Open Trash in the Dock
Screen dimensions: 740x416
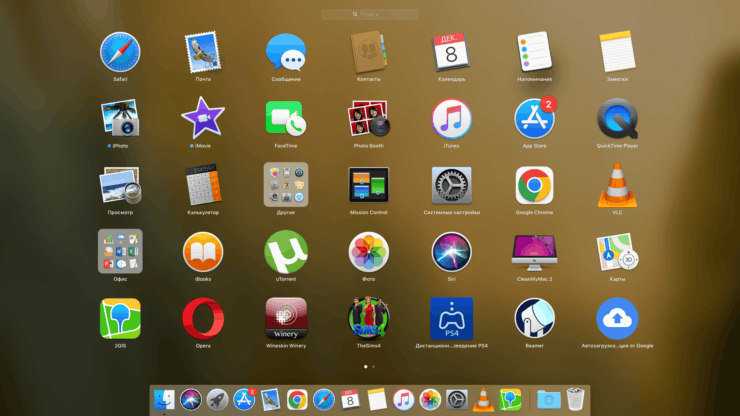coord(574,400)
